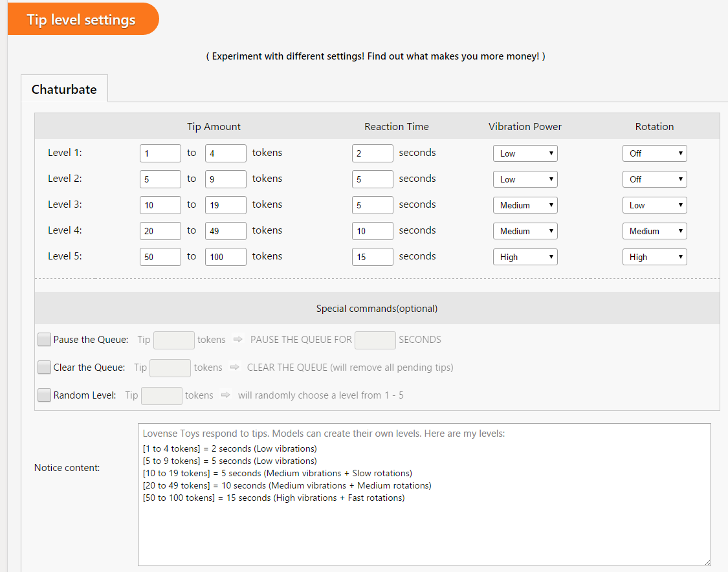Screen dimensions: 728x572
Task: Click Clear the Queue tip tokens field
Action: [170, 368]
